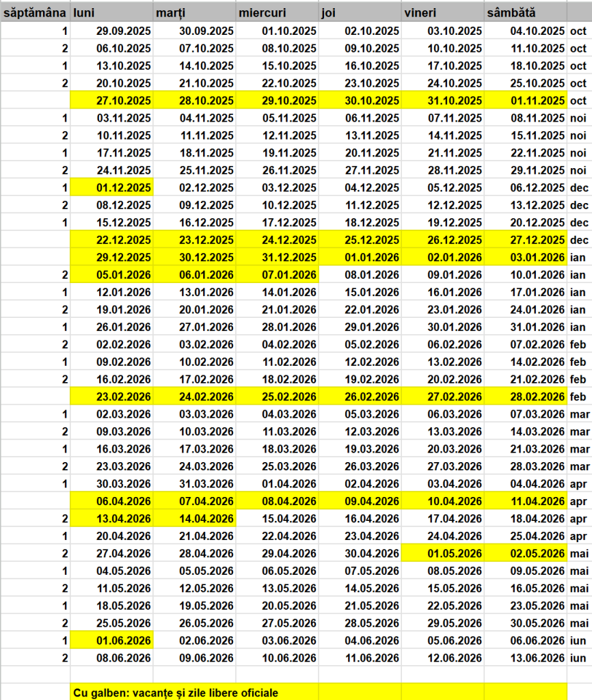Click the 'miercuri' header cell
Image resolution: width=592 pixels, height=700 pixels.
(277, 13)
